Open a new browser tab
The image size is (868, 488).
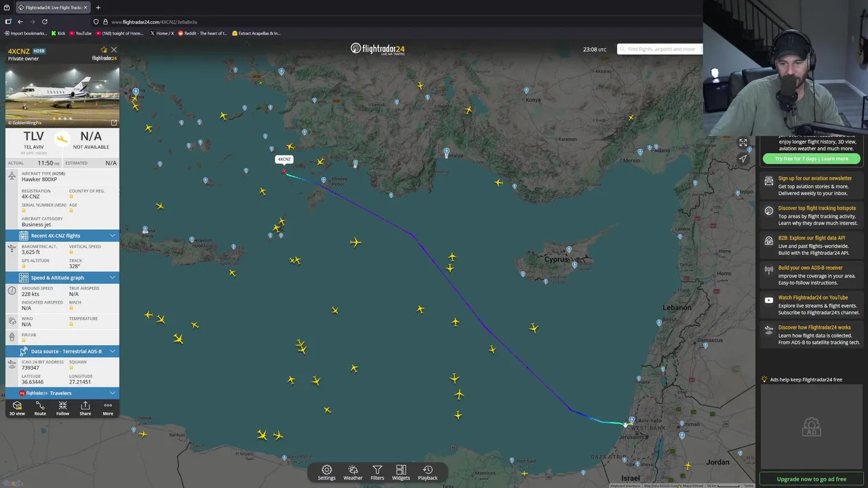tap(98, 7)
